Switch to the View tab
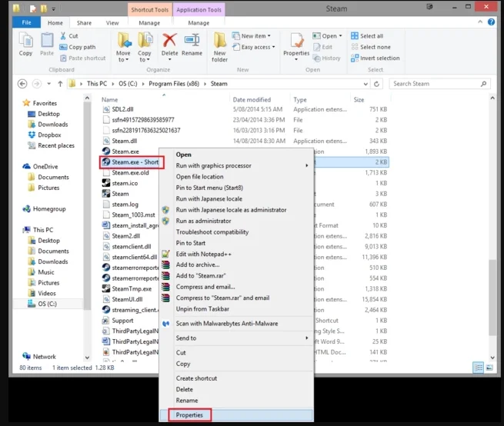The width and height of the screenshot is (504, 426). tap(112, 23)
